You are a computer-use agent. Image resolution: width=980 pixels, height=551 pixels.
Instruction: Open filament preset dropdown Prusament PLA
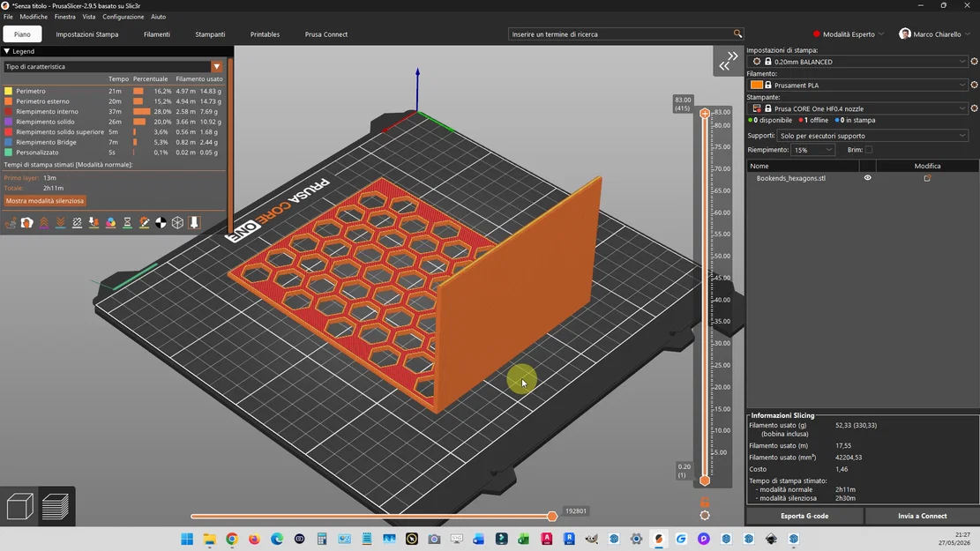click(x=857, y=85)
